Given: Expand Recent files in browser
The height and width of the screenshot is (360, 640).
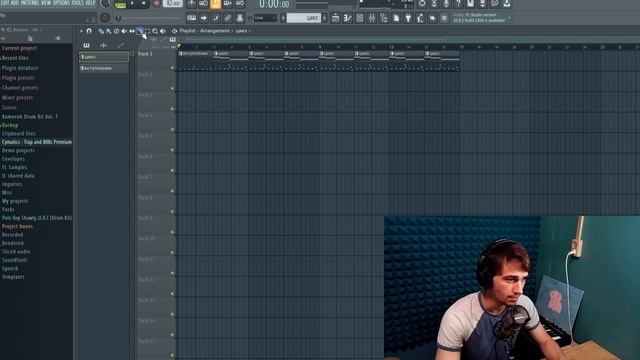Looking at the screenshot, I should pyautogui.click(x=15, y=58).
